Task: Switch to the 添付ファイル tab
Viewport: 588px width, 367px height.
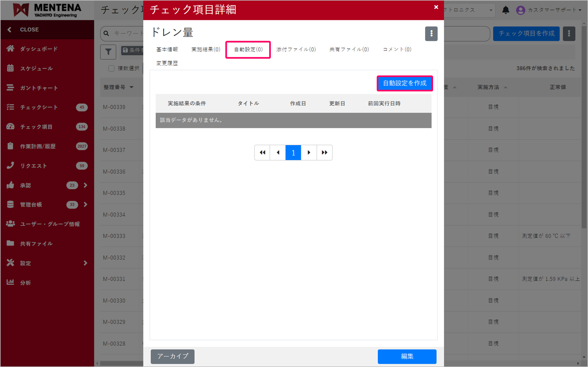Action: (296, 49)
